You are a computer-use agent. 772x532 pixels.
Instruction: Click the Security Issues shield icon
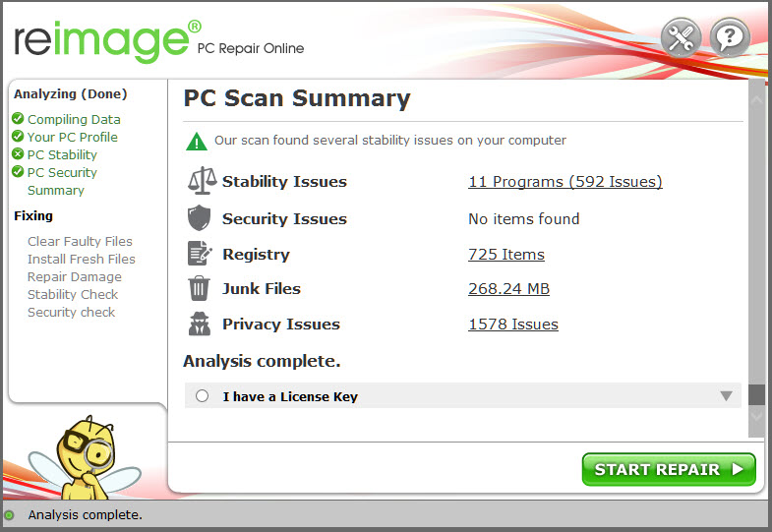(x=200, y=218)
